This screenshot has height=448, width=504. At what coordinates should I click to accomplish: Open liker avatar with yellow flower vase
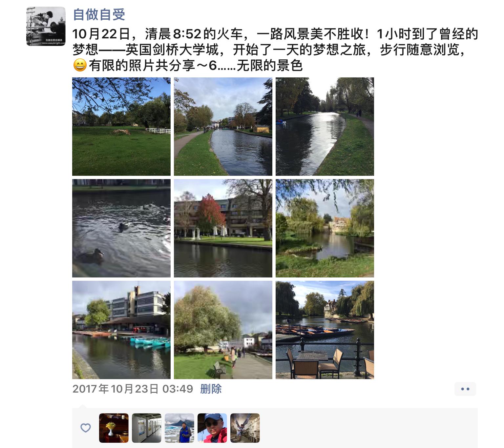pyautogui.click(x=114, y=428)
